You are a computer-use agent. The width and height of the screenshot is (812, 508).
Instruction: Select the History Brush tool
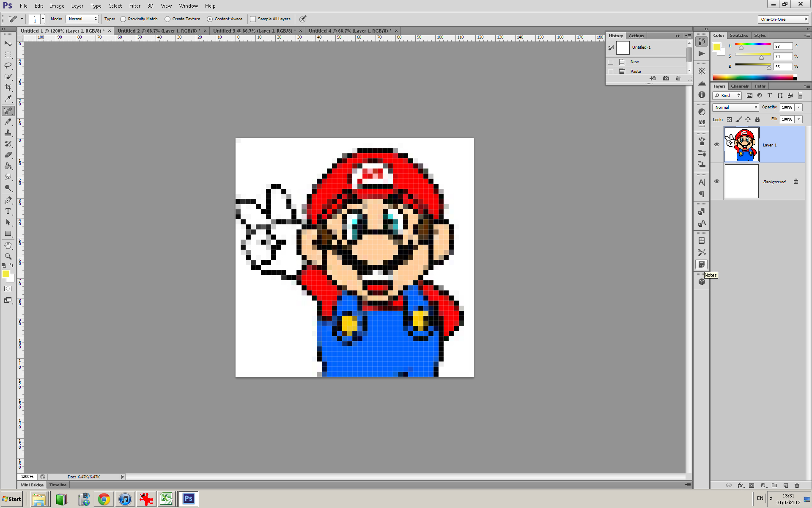[8, 144]
